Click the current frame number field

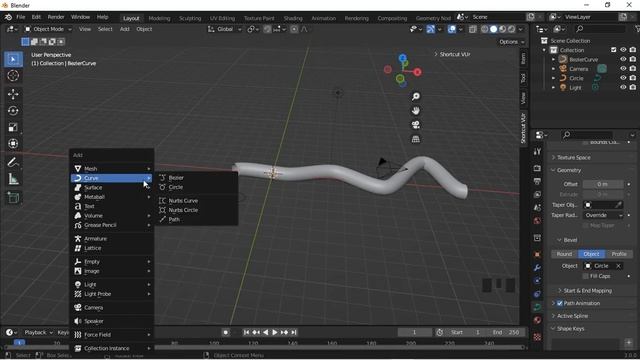coord(414,332)
